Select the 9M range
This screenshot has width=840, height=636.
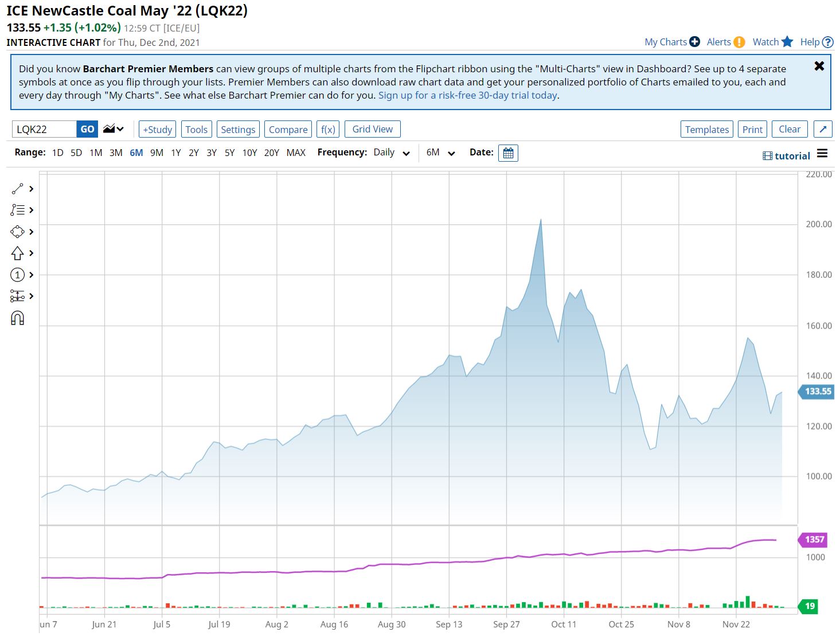(x=157, y=153)
